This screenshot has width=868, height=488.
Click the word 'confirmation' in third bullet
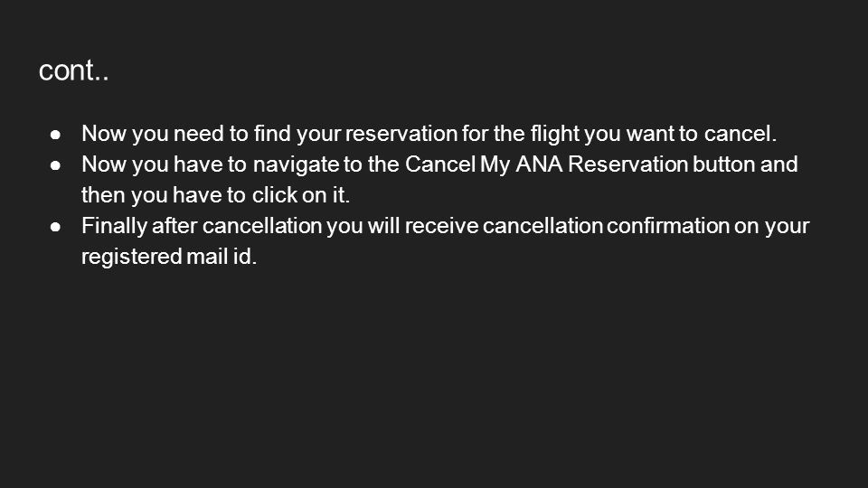pyautogui.click(x=668, y=226)
